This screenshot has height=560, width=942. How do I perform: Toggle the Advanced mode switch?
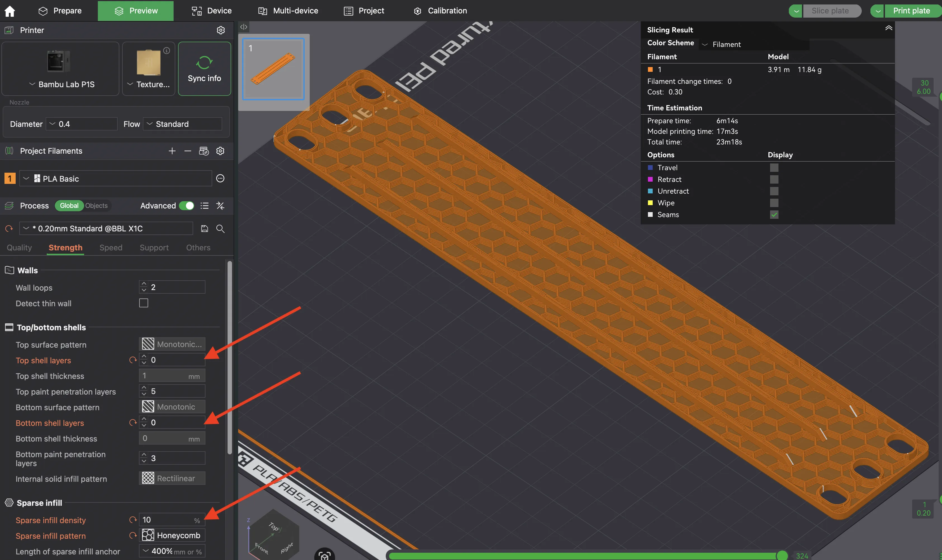[186, 206]
